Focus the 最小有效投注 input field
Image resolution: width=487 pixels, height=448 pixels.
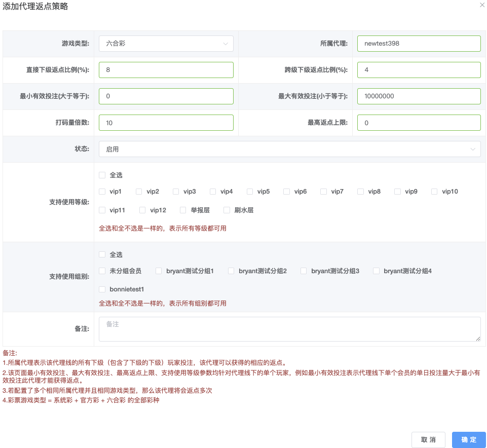[166, 96]
